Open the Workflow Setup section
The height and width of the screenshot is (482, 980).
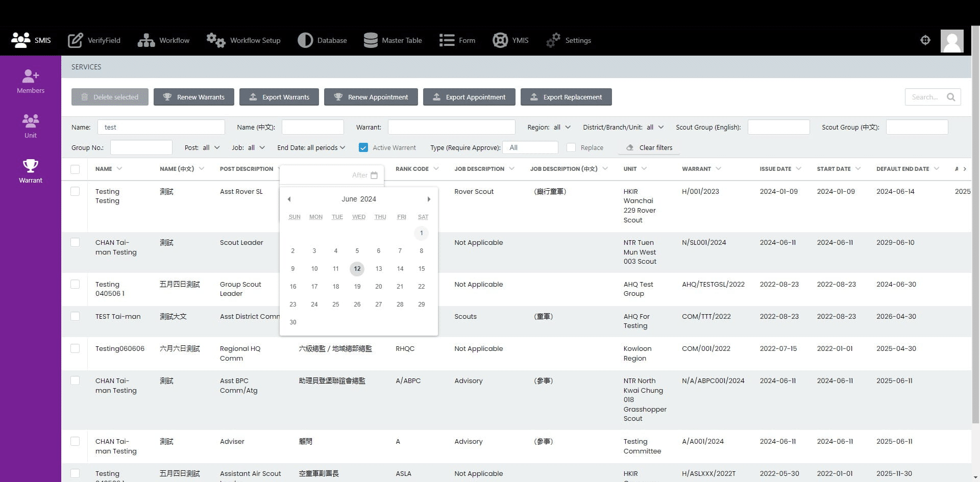pyautogui.click(x=243, y=40)
